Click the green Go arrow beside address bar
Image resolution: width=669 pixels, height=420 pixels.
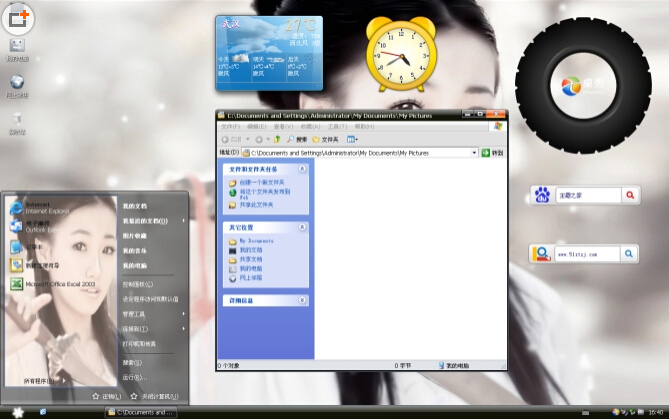pos(486,153)
